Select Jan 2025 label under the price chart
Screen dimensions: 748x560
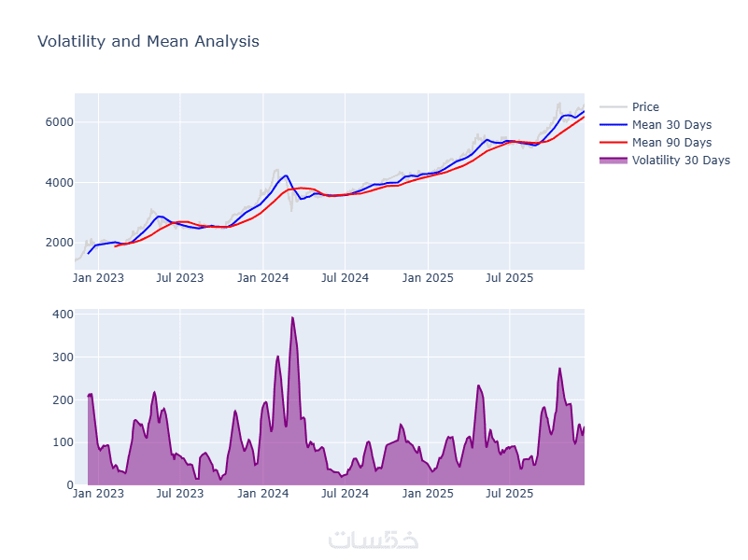[x=427, y=277]
